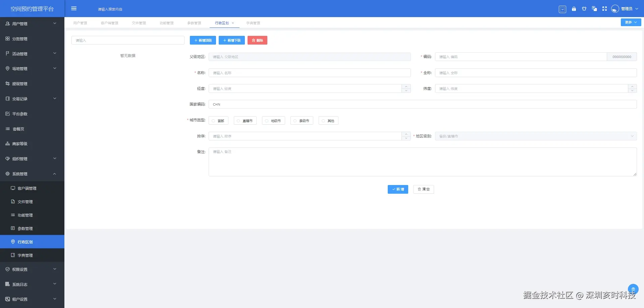The width and height of the screenshot is (644, 308).
Task: Choose the 地级市 city type option
Action: 273,121
